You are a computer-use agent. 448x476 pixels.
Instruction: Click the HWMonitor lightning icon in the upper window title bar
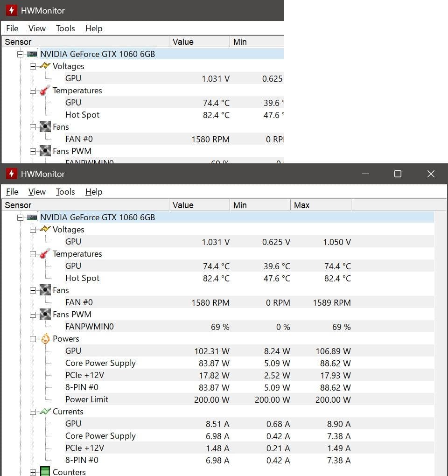point(11,10)
